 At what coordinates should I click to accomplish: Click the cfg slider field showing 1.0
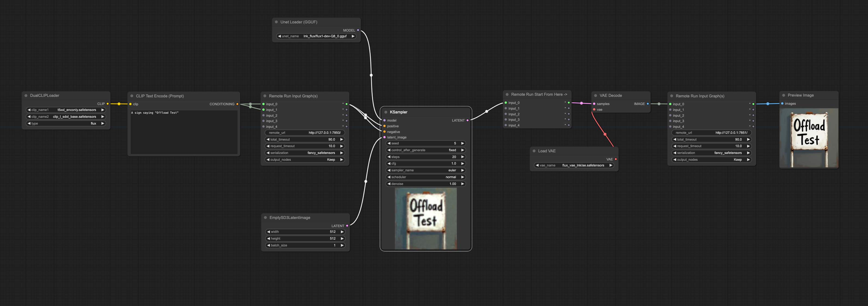pyautogui.click(x=426, y=163)
